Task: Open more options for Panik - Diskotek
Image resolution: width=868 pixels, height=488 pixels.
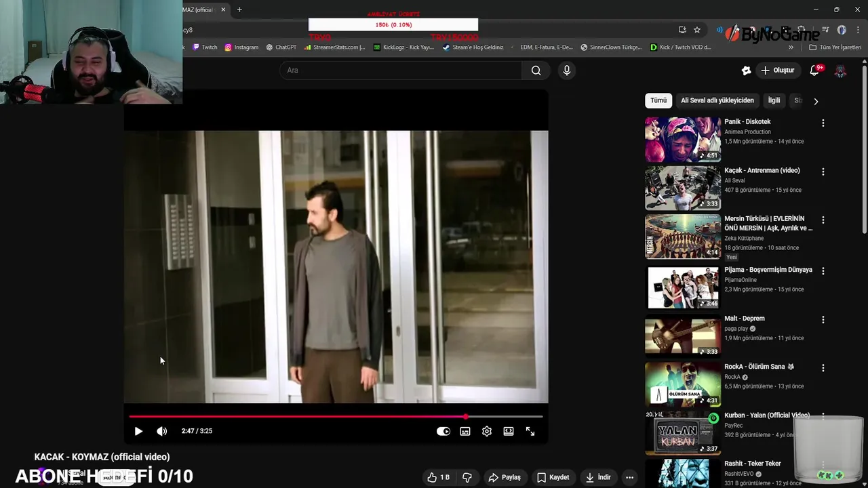Action: (823, 123)
